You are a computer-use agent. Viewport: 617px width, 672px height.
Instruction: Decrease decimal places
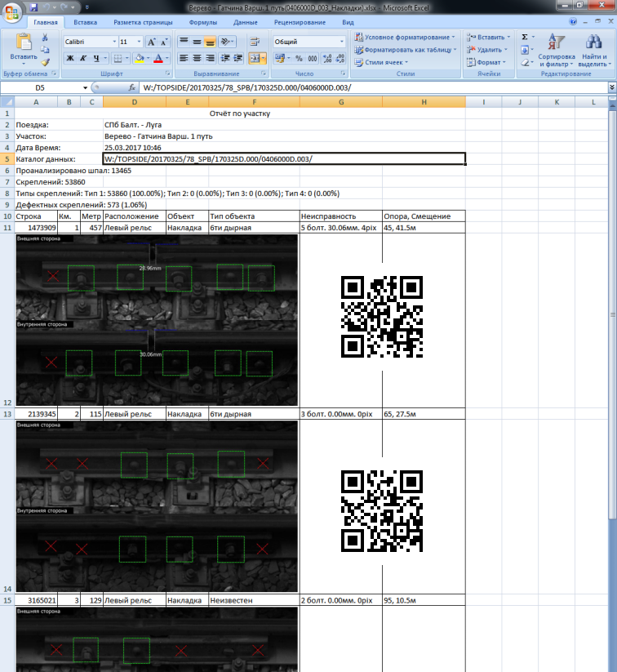click(340, 58)
